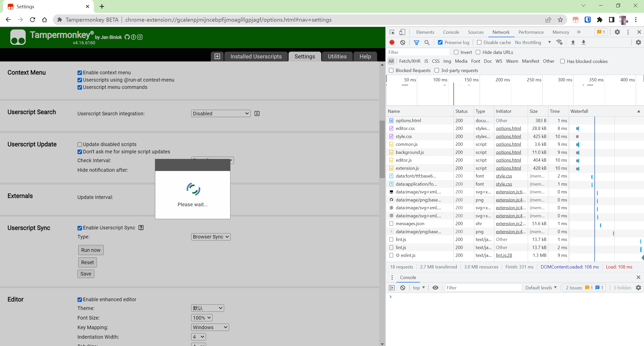Open the Browser Sync type dropdown
Screen dimensions: 644x346
click(211, 237)
